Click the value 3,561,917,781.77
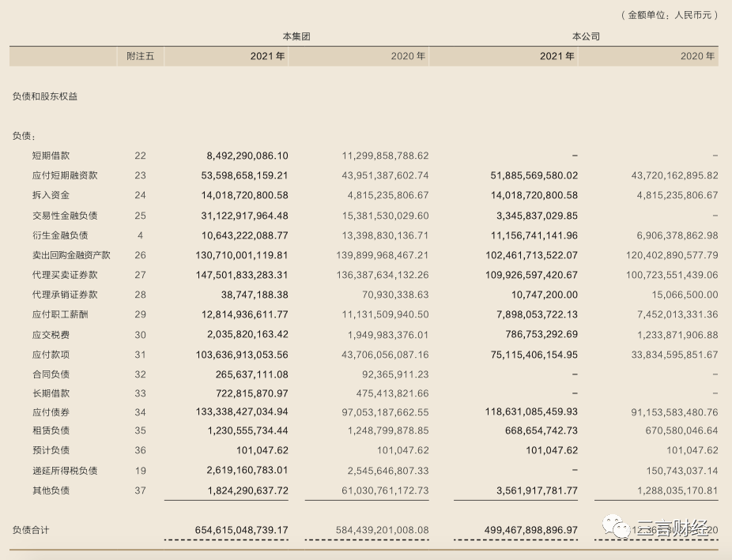Image resolution: width=732 pixels, height=560 pixels. (x=537, y=490)
